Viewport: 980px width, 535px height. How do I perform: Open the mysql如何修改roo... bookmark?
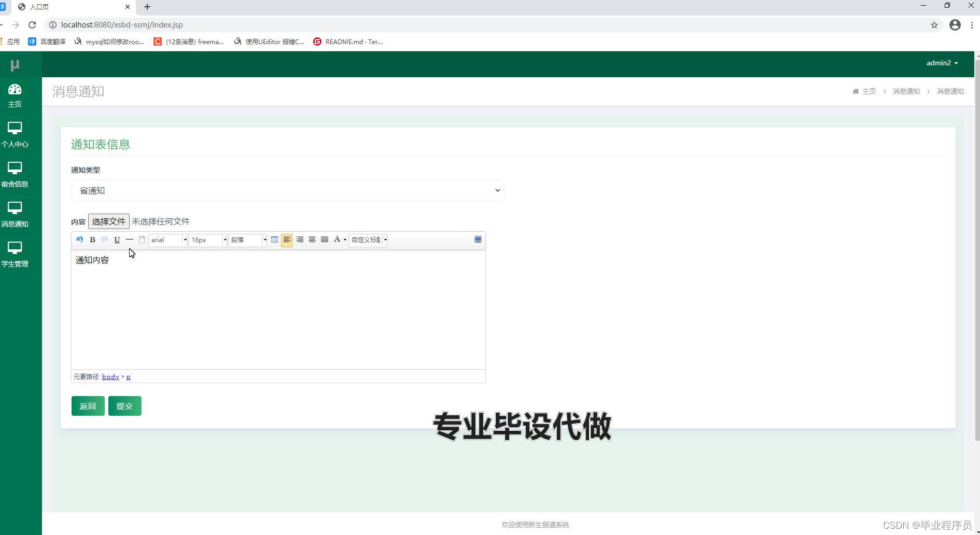(109, 41)
